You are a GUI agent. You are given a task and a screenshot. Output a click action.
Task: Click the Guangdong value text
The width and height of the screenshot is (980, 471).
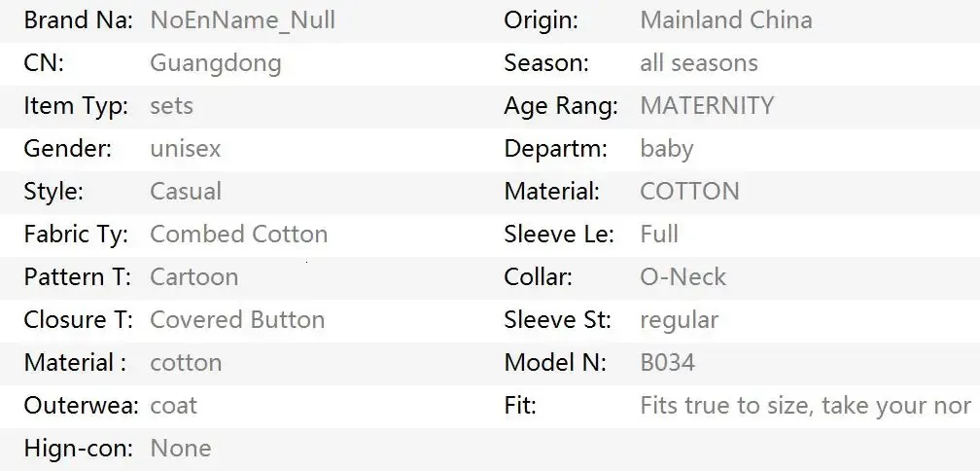coord(215,63)
